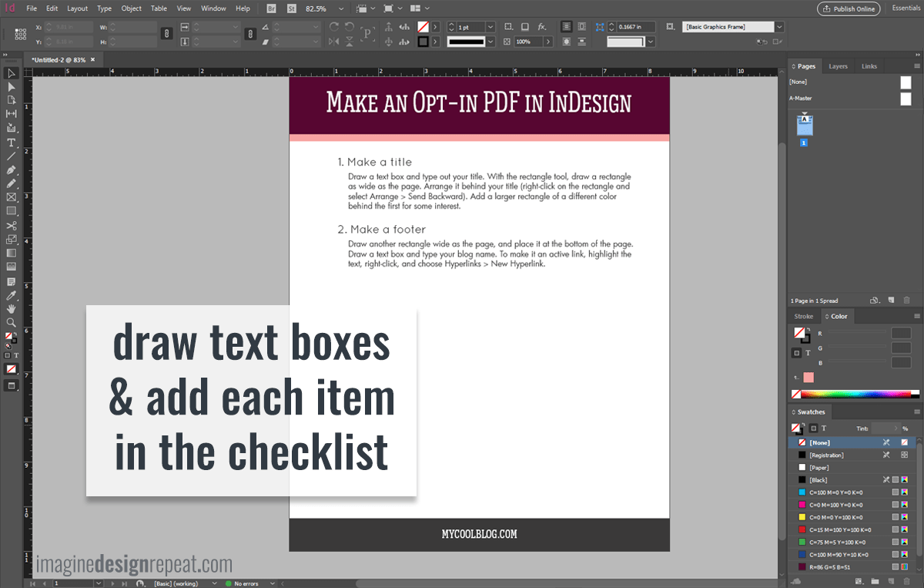Switch to the Stroke tab
924x588 pixels.
point(804,316)
